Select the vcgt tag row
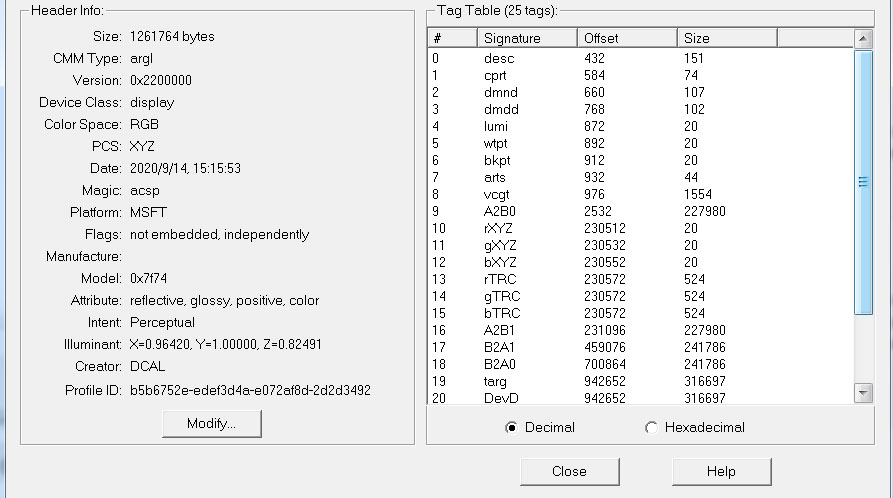Image resolution: width=893 pixels, height=498 pixels. click(x=499, y=194)
